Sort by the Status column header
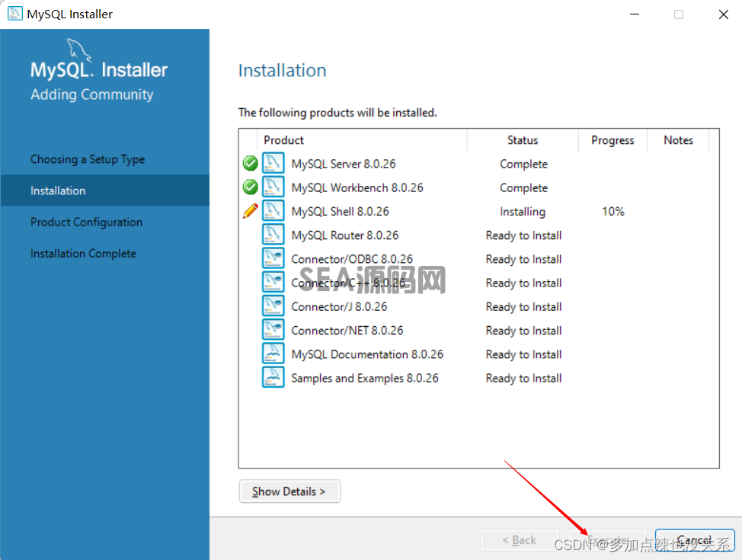 click(x=523, y=140)
